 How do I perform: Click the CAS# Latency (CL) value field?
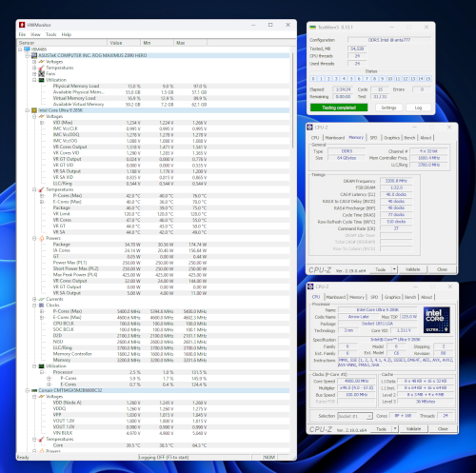click(396, 194)
